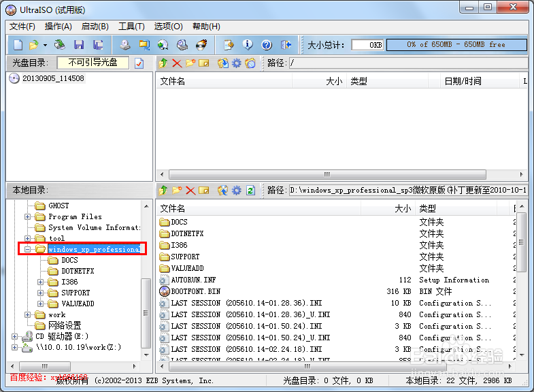Click the 不可引导光盘 boot type box
The image size is (534, 392).
[x=93, y=63]
